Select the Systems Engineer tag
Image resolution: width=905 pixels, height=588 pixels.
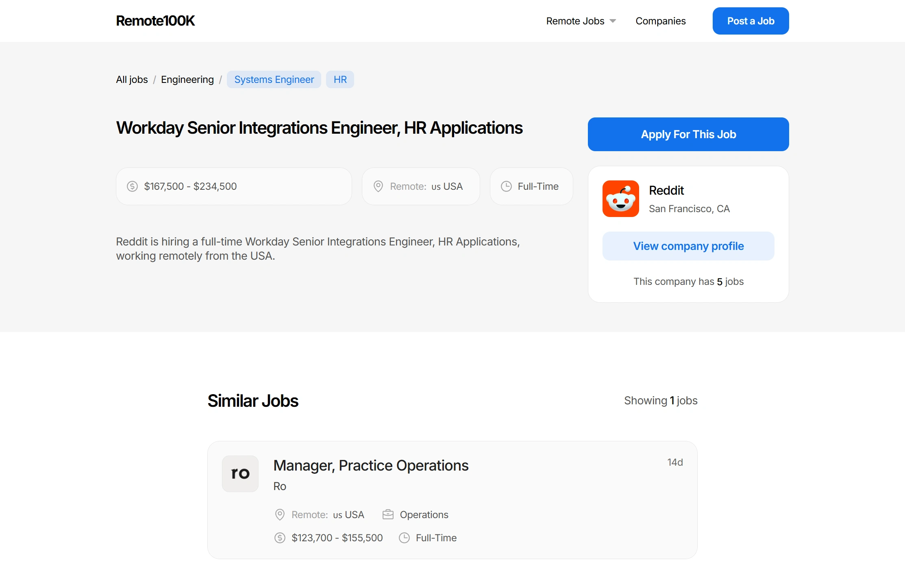pyautogui.click(x=274, y=79)
